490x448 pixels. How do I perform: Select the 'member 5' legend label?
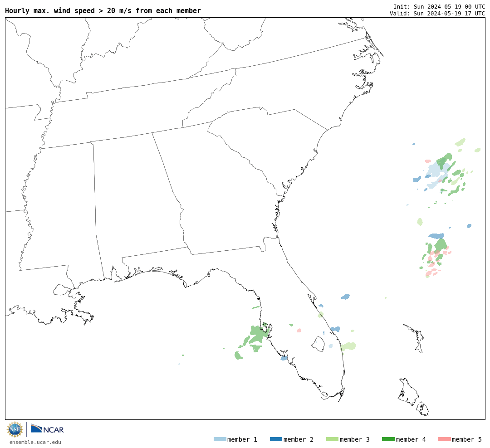point(467,439)
